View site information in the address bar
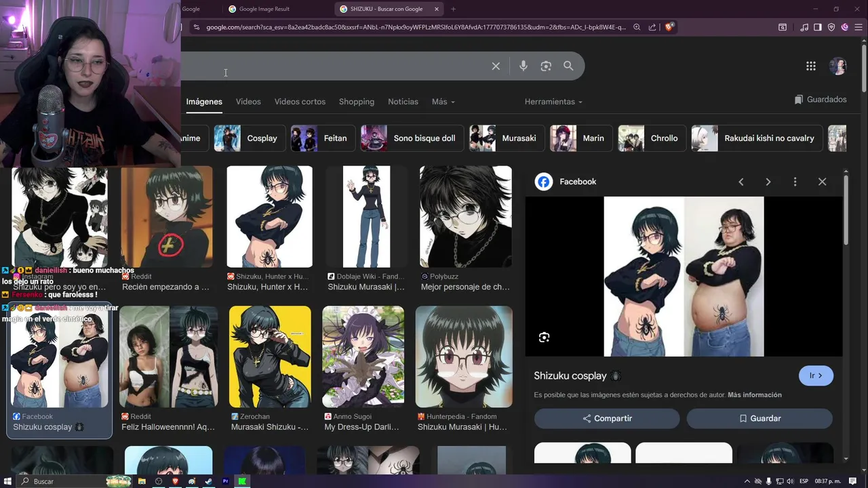This screenshot has height=488, width=868. pyautogui.click(x=196, y=27)
